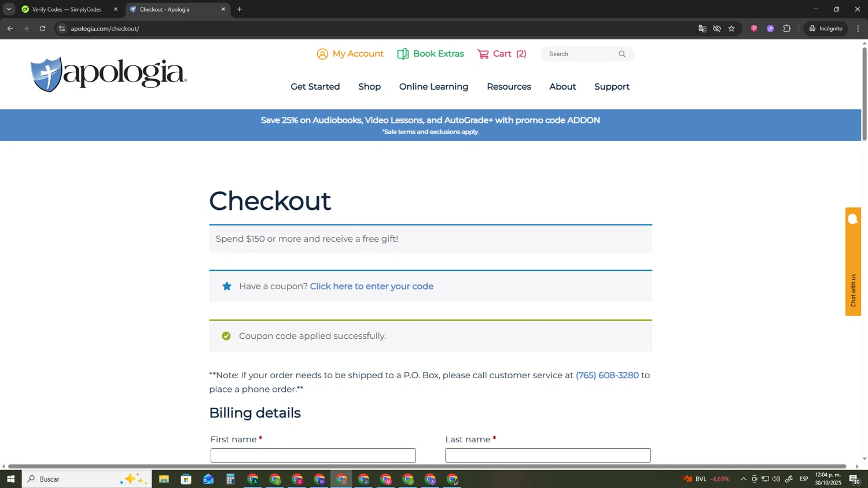The height and width of the screenshot is (488, 868).
Task: Open Calculator from the taskbar
Action: [x=230, y=479]
